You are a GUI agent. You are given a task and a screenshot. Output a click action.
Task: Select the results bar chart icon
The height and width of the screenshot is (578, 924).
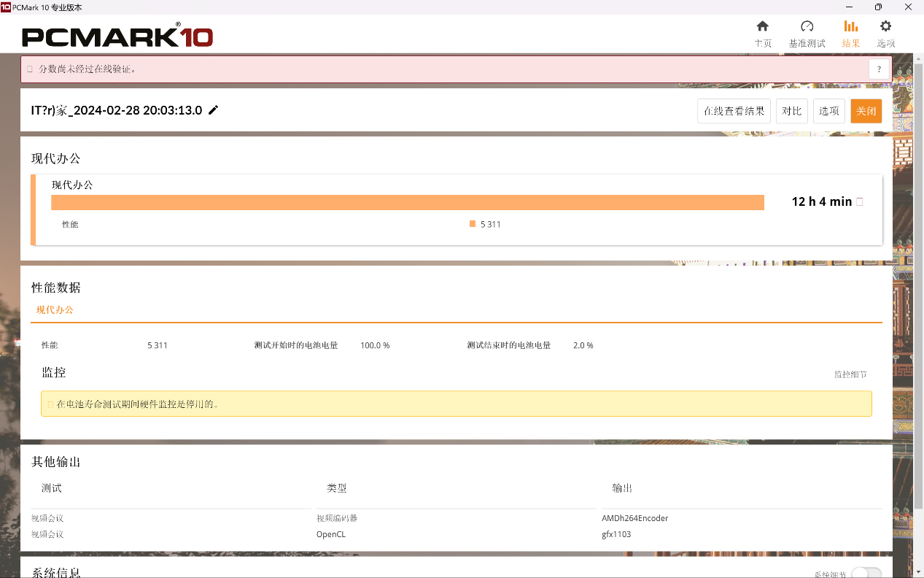851,26
